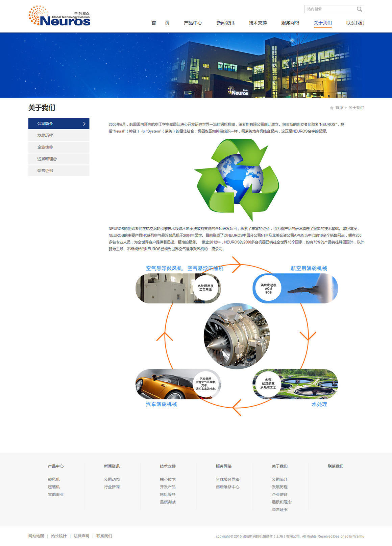Open 荣誉证书 in the footer column
This screenshot has width=392, height=546.
(280, 509)
